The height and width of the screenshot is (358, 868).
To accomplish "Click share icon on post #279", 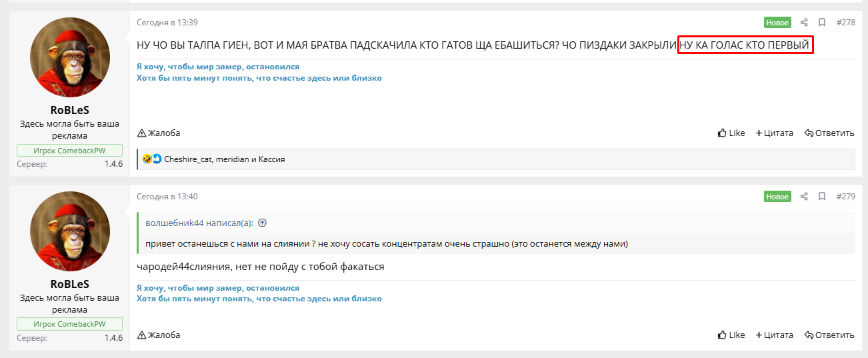I will [804, 197].
